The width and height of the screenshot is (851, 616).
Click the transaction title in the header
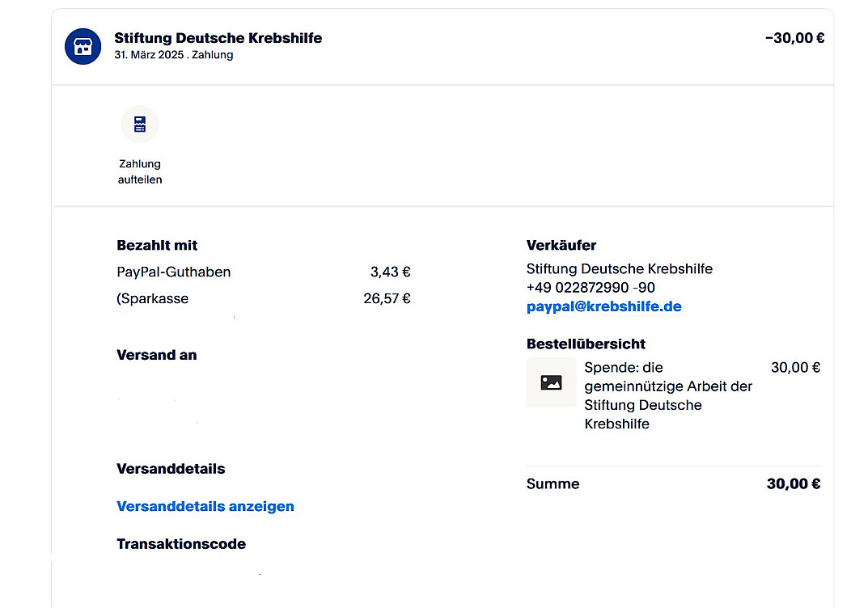click(218, 38)
